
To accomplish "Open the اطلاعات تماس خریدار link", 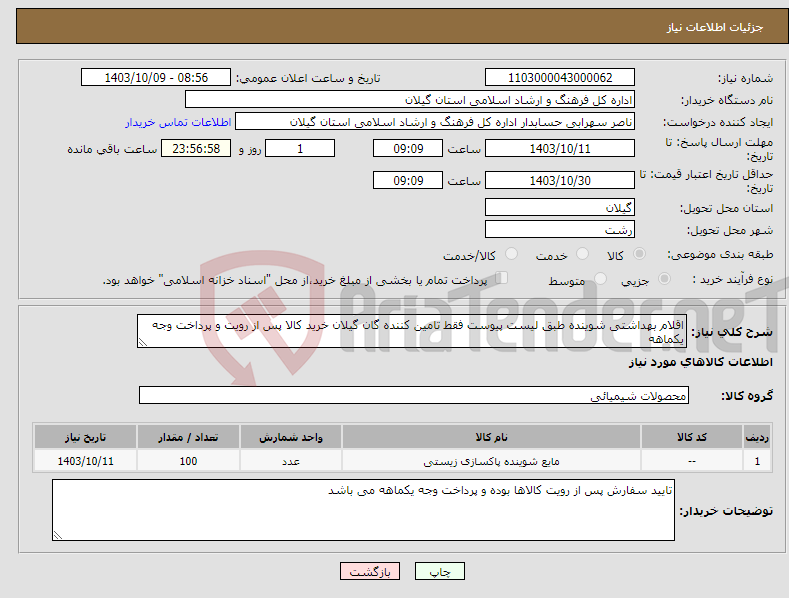I will 178,122.
